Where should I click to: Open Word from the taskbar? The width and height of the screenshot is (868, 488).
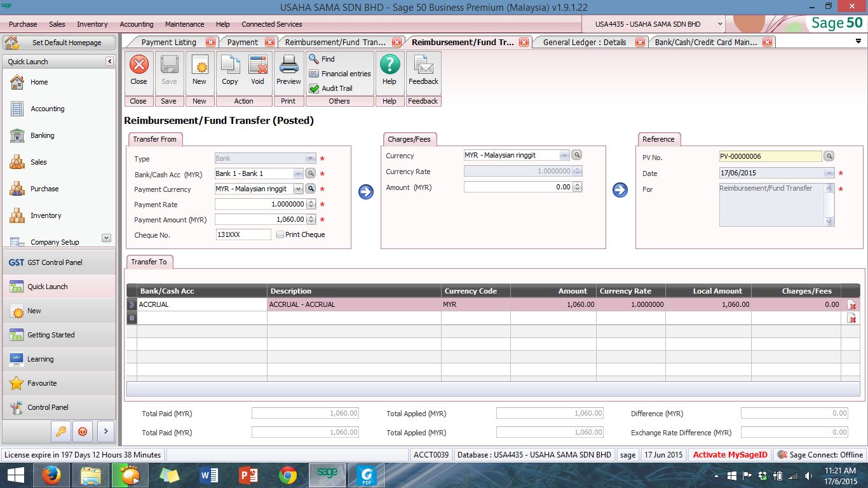pyautogui.click(x=209, y=475)
